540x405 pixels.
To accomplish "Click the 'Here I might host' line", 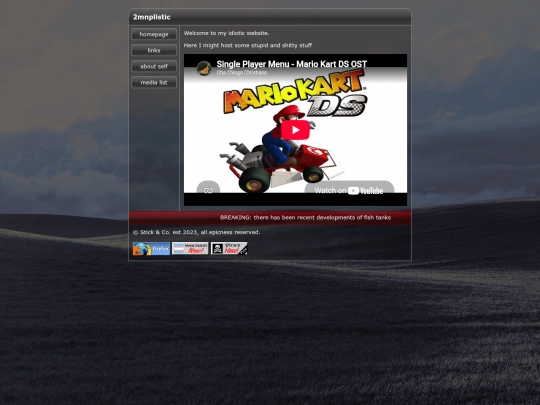I will point(248,45).
